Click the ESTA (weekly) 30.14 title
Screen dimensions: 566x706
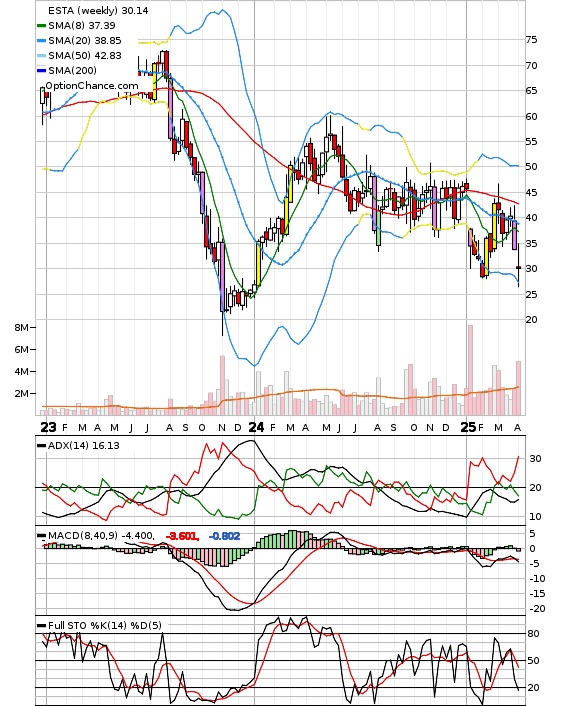[x=98, y=10]
